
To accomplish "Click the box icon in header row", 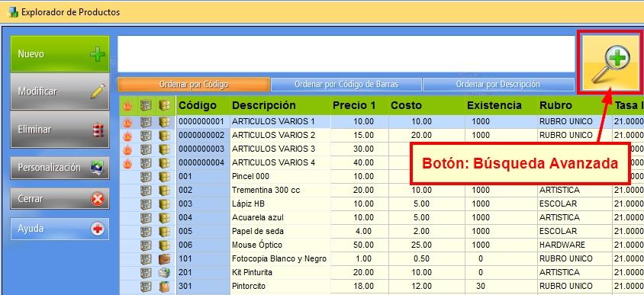I will tap(164, 106).
